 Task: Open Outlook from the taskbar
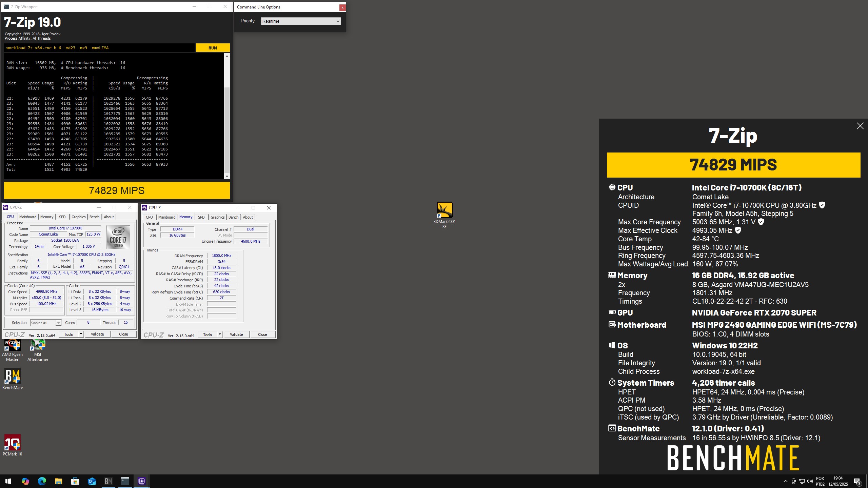pos(92,481)
